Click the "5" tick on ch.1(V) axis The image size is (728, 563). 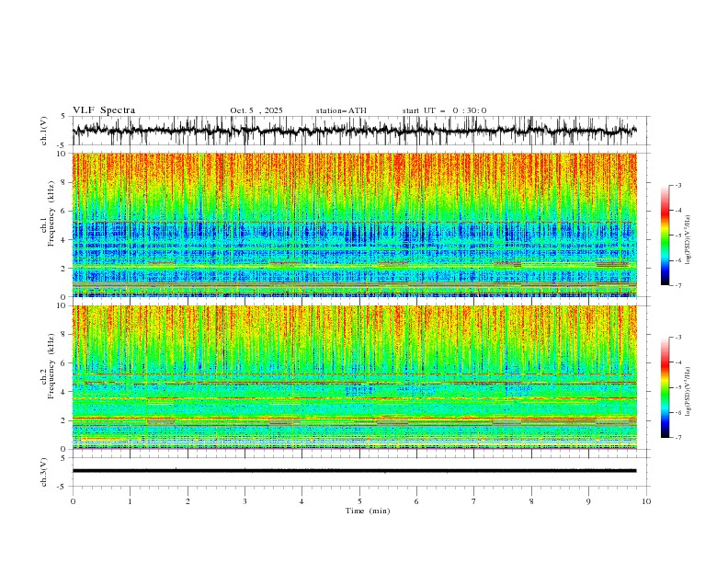coord(63,116)
